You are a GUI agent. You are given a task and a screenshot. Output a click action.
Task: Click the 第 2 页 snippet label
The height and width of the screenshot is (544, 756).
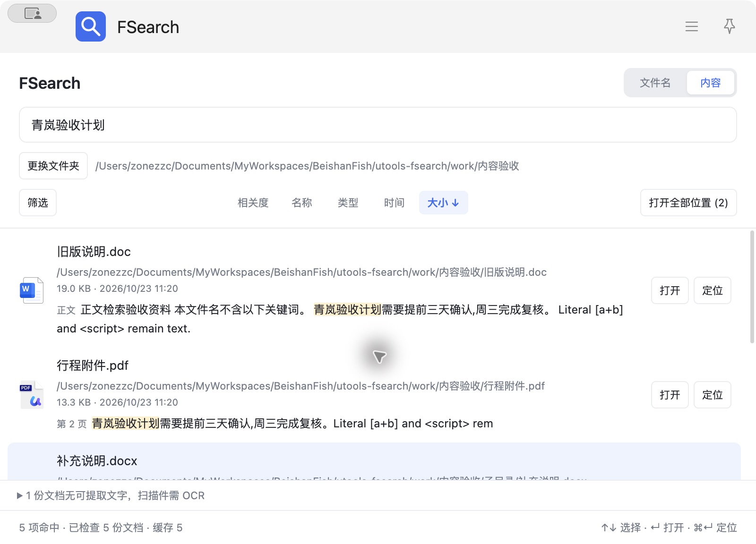coord(72,424)
